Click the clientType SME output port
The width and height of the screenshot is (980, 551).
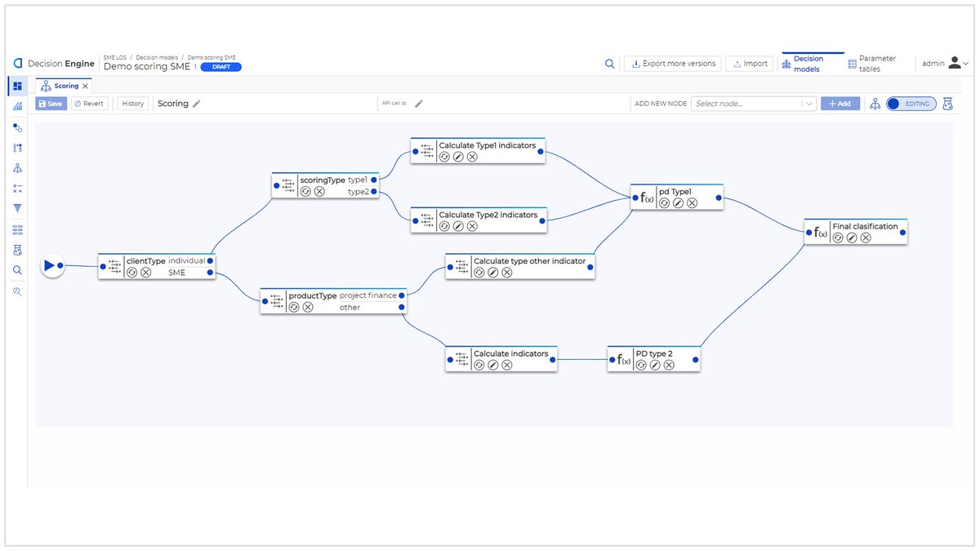click(212, 273)
